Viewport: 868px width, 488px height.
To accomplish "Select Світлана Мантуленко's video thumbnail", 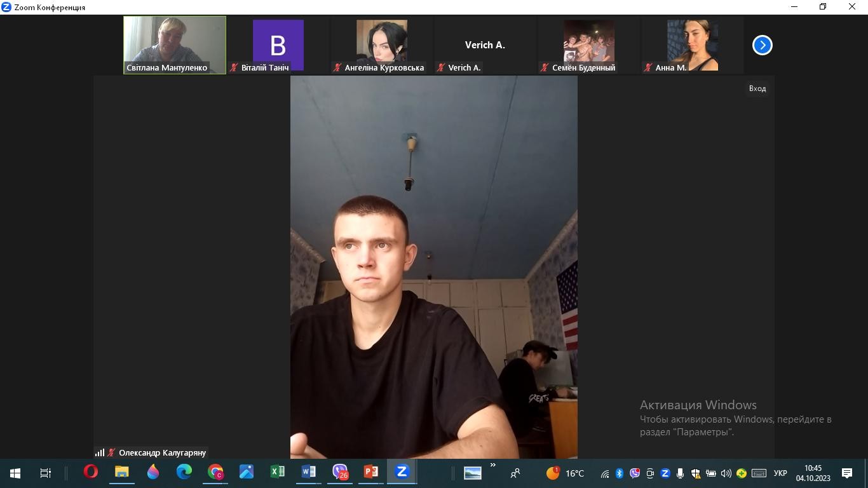I will [x=175, y=43].
